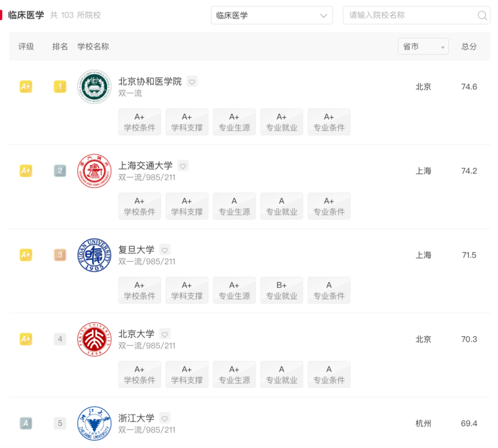498x448 pixels.
Task: Click 学校条件 tile for 复旦大学
Action: (x=139, y=290)
